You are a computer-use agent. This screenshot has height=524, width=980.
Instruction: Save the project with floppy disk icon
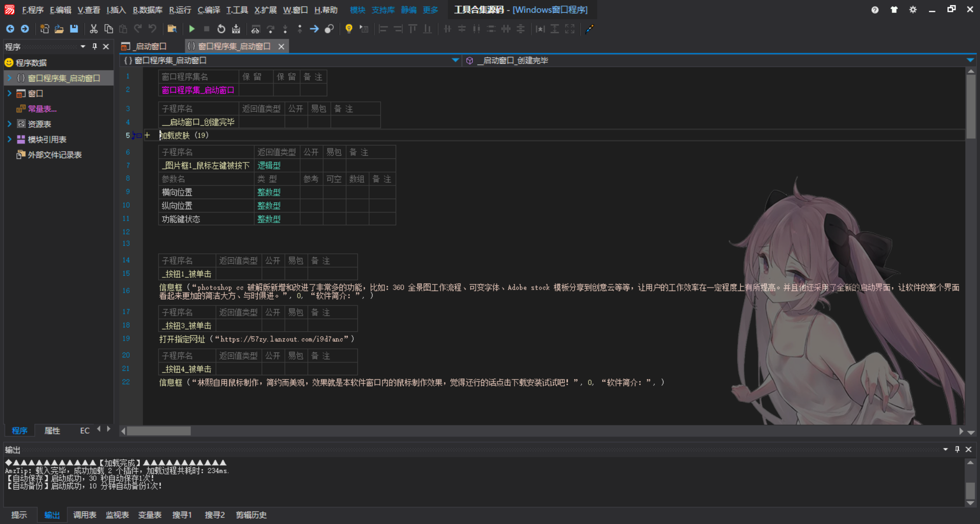(74, 29)
